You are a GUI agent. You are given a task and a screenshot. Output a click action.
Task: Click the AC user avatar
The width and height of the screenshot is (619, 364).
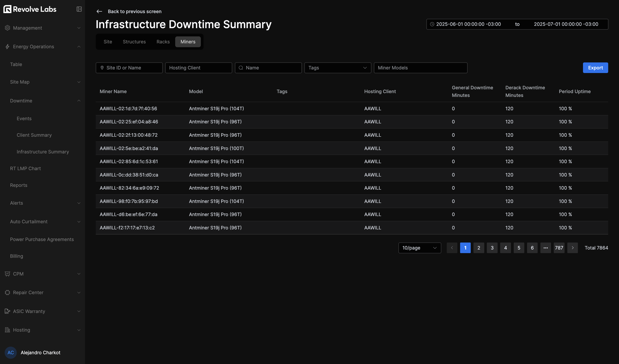click(x=11, y=352)
